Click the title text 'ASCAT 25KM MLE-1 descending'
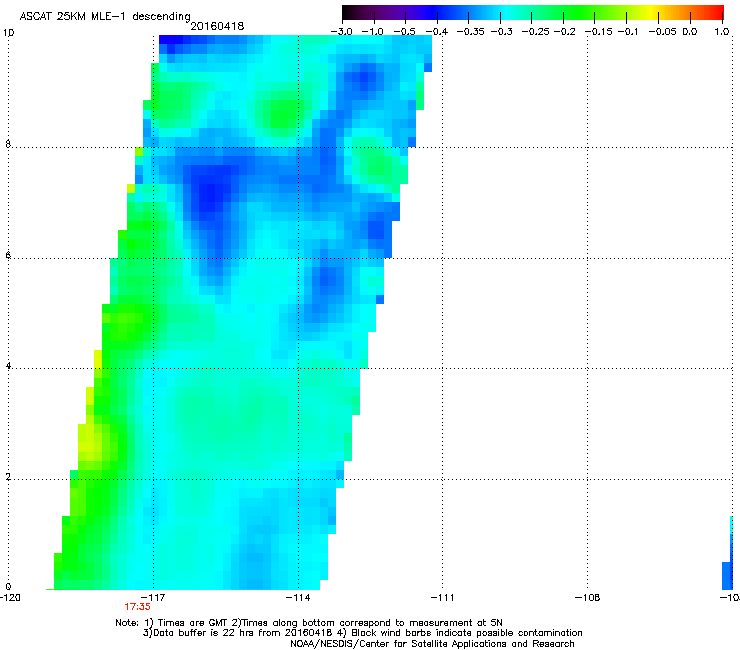This screenshot has width=740, height=650. pyautogui.click(x=105, y=17)
